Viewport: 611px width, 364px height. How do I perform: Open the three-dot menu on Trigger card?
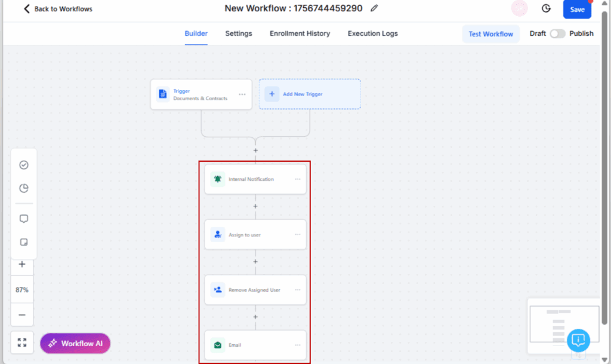click(242, 94)
